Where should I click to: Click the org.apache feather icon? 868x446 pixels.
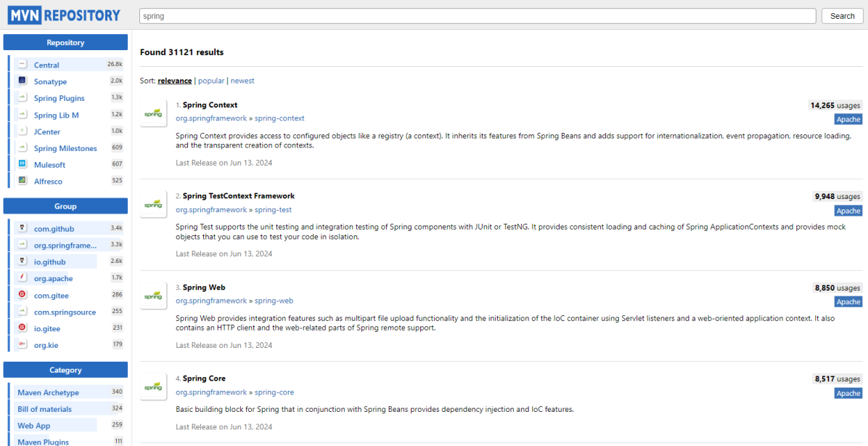tap(22, 278)
